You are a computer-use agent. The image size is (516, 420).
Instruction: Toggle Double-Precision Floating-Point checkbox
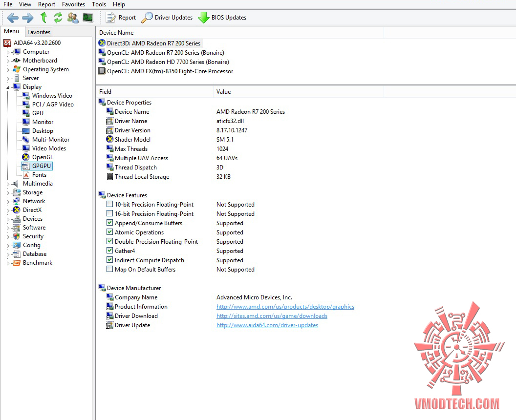pyautogui.click(x=109, y=241)
